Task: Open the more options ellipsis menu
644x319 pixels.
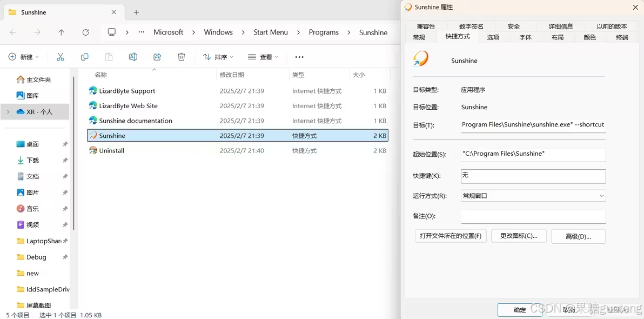Action: [x=299, y=57]
